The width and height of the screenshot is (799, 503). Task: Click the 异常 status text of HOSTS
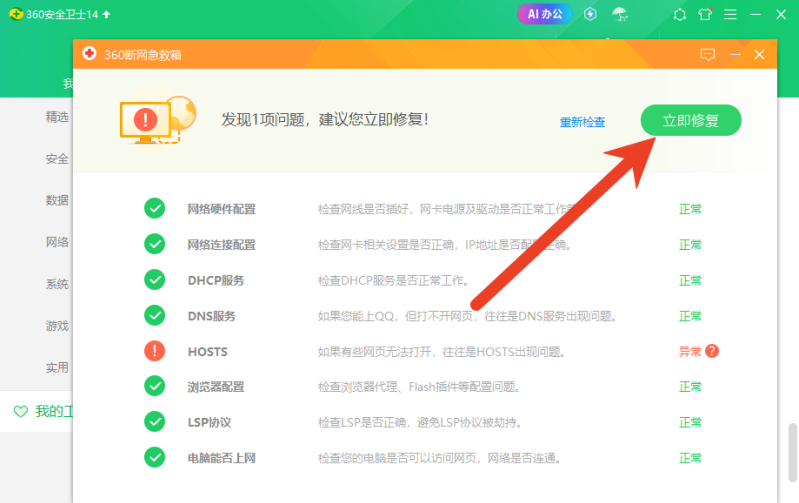690,352
